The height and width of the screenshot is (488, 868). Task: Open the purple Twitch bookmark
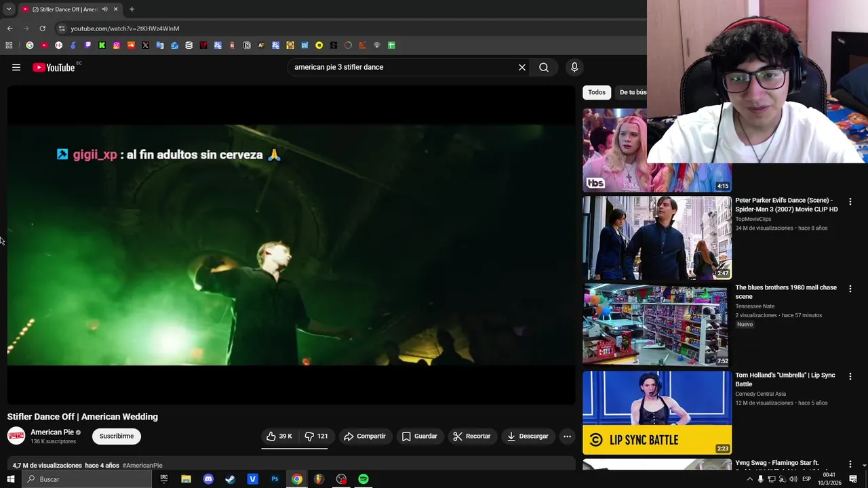coord(87,45)
